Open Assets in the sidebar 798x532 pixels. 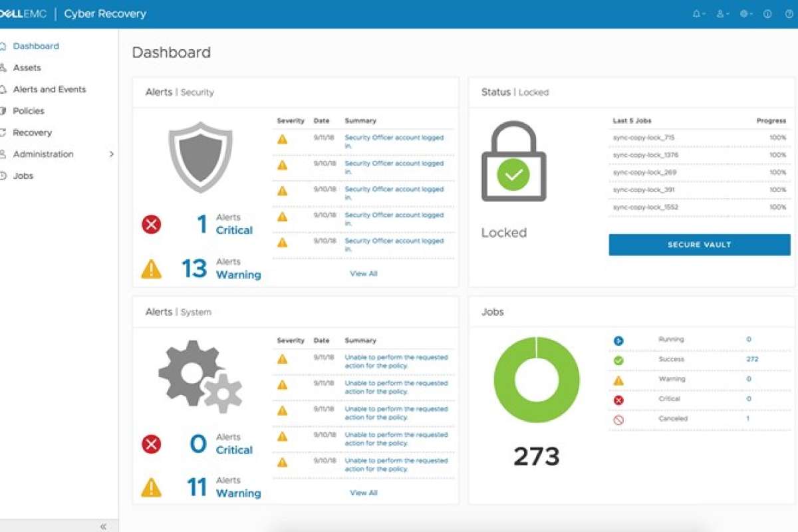click(x=27, y=68)
